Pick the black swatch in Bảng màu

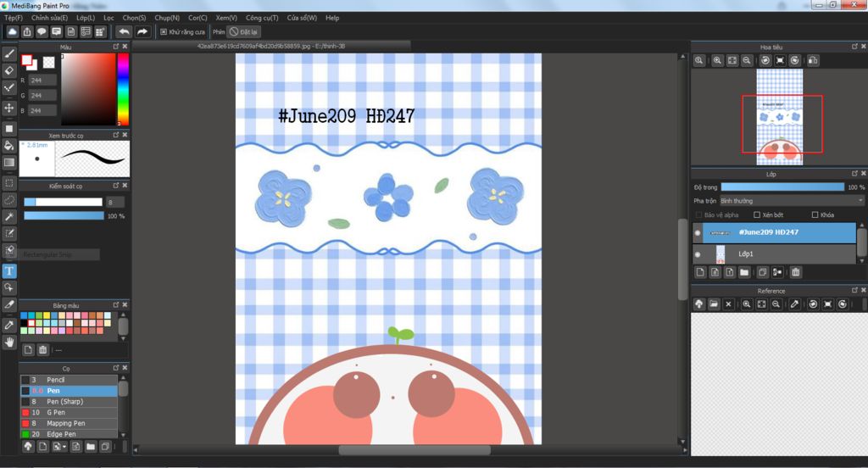click(x=24, y=323)
